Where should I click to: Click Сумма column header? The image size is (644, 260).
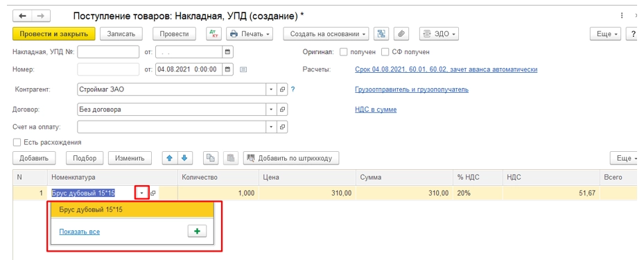point(404,177)
